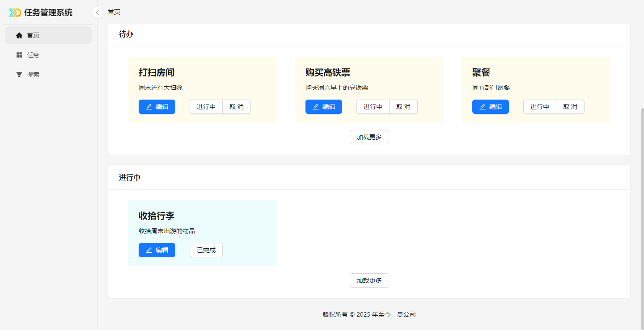Click the description 周五部门聚餐

click(491, 88)
